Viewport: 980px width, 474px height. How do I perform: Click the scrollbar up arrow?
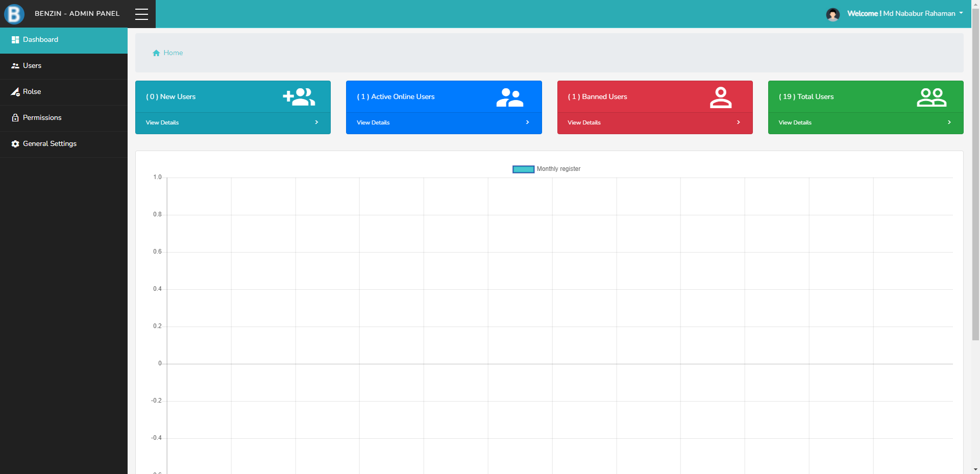pos(975,4)
